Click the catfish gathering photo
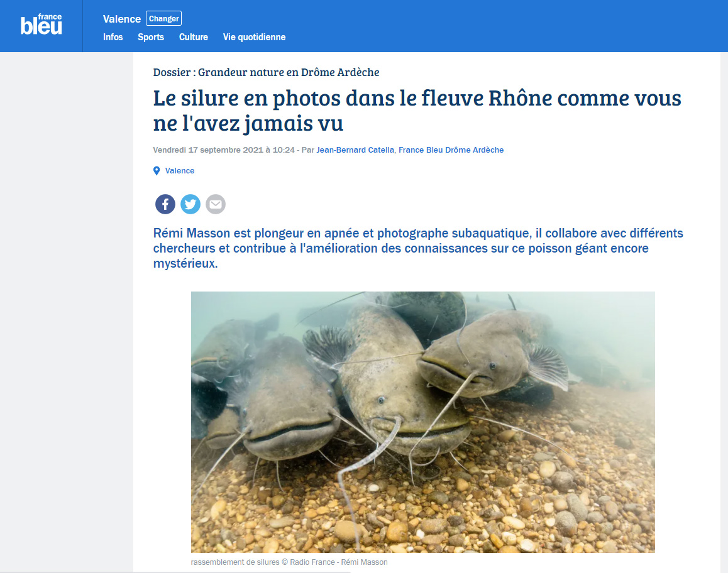Screen dimensions: 728x573 (423, 422)
